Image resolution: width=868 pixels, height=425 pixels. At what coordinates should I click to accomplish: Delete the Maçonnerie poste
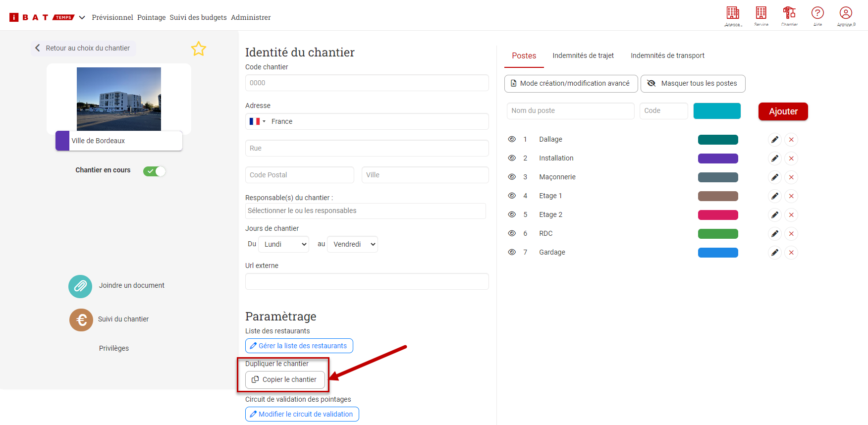(x=791, y=177)
